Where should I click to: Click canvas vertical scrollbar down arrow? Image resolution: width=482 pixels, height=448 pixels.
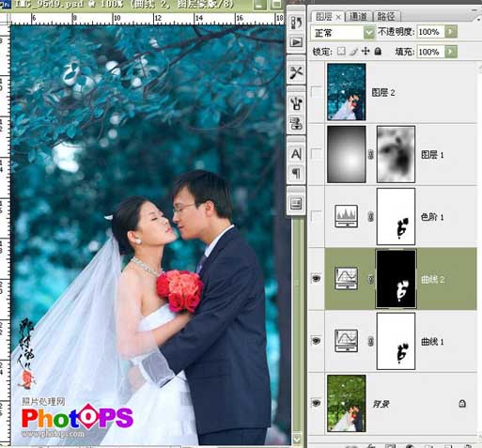(297, 439)
